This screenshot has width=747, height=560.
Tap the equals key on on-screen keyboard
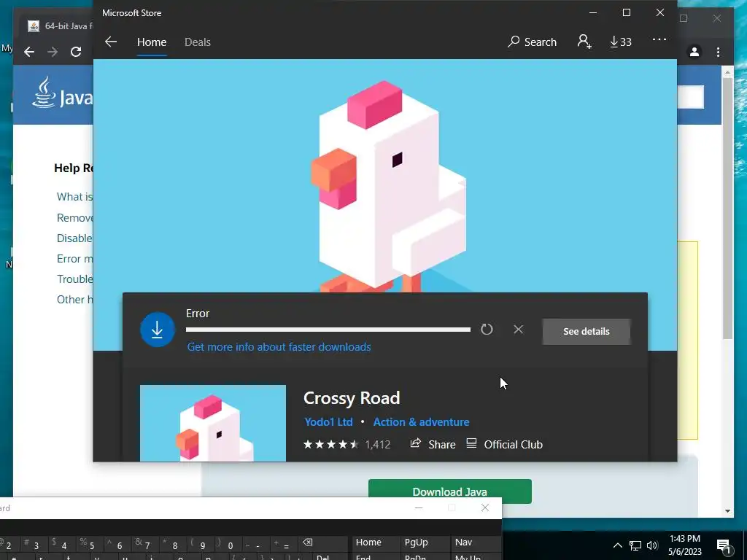point(284,544)
